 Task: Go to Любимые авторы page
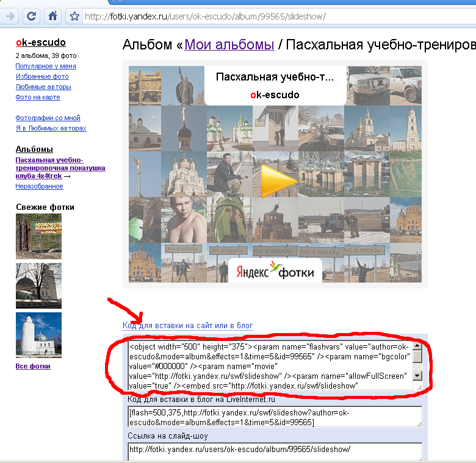click(x=43, y=87)
